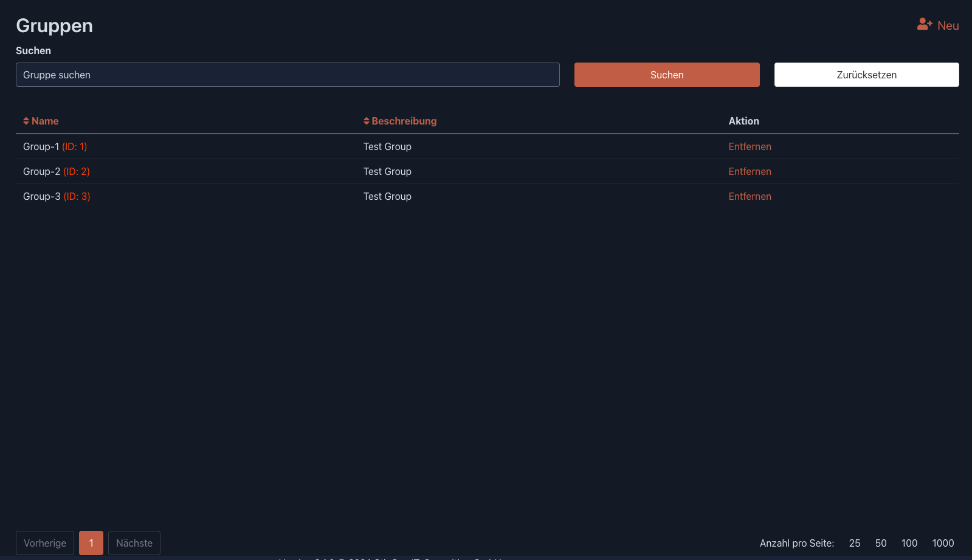The width and height of the screenshot is (972, 560).
Task: Set 100 entries per page
Action: pos(909,543)
